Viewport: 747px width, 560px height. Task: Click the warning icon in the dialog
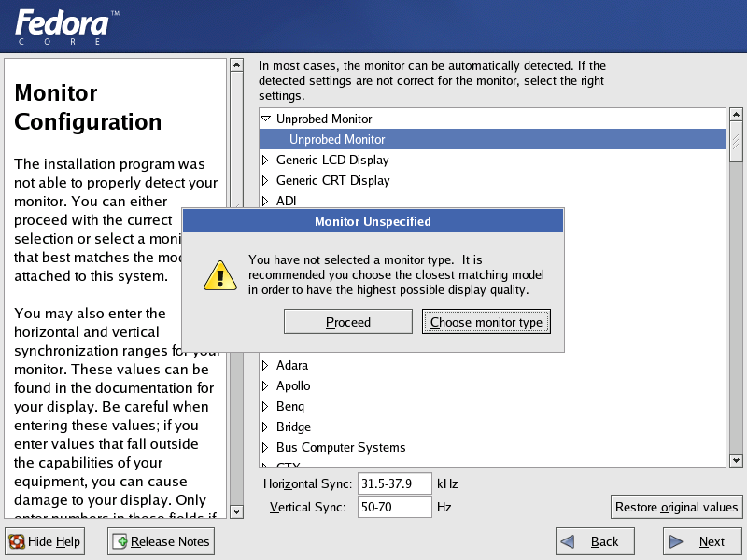pyautogui.click(x=220, y=275)
